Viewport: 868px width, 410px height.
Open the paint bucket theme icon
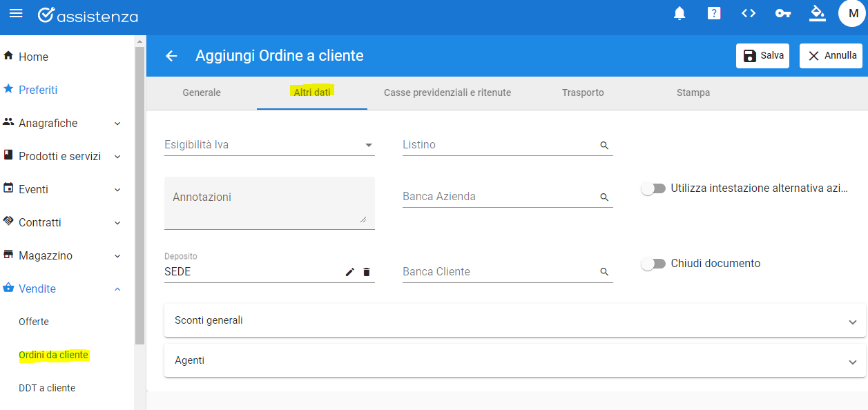click(x=818, y=14)
